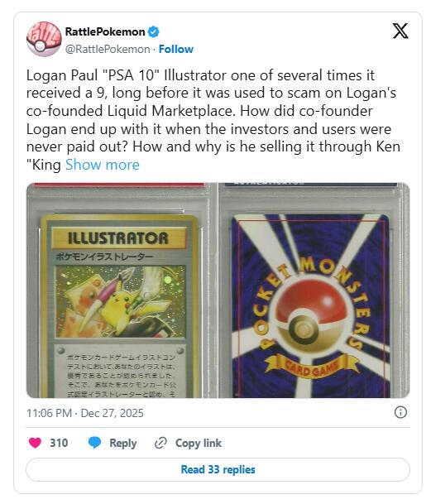The width and height of the screenshot is (431, 504).
Task: Click the Read 33 replies button
Action: point(218,469)
